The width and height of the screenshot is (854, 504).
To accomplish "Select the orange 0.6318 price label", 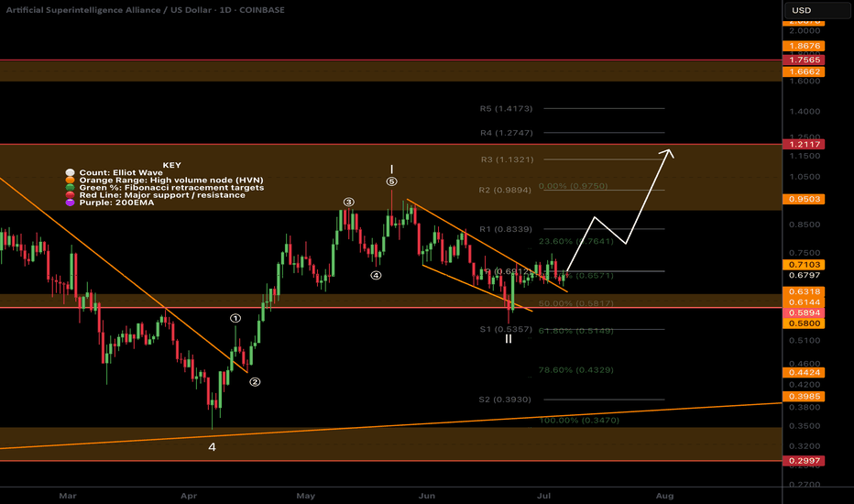I will (x=804, y=292).
